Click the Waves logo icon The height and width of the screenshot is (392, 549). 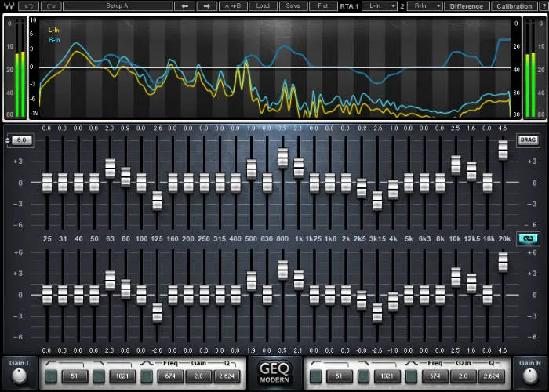pyautogui.click(x=9, y=6)
